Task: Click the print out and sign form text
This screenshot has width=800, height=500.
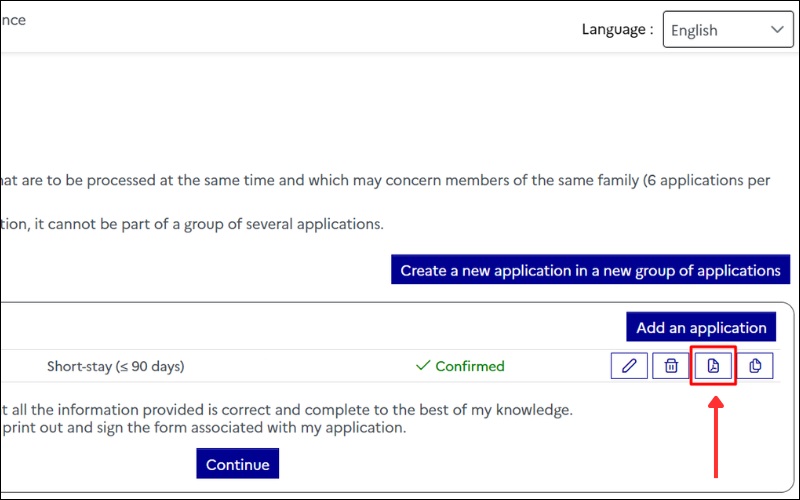Action: pyautogui.click(x=200, y=427)
